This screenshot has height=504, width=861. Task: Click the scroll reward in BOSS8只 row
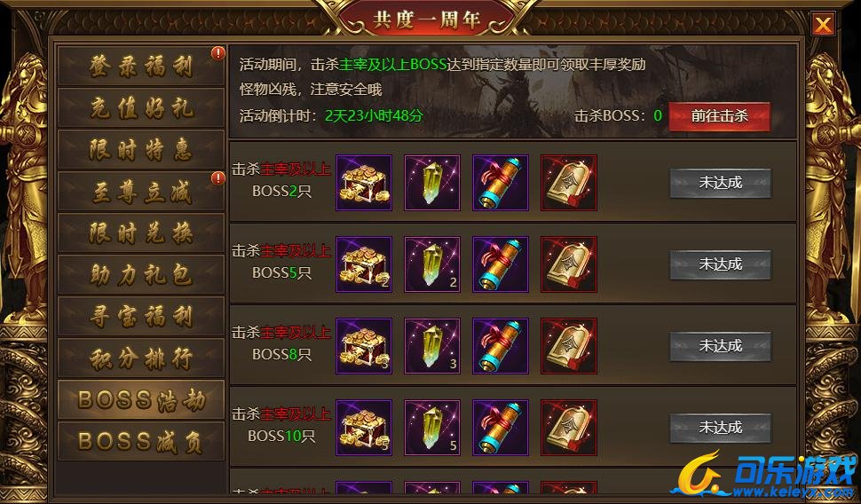pyautogui.click(x=501, y=346)
